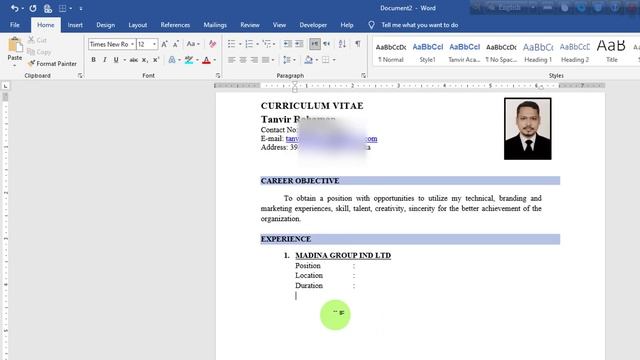Apply the Title style
This screenshot has height=360, width=640.
pos(611,52)
